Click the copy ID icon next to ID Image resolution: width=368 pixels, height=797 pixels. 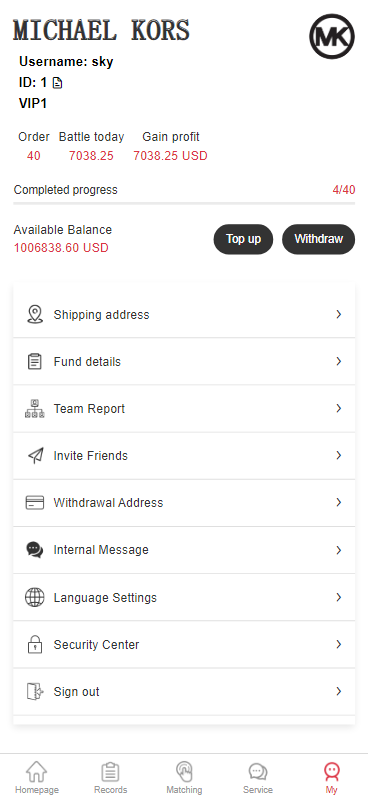pyautogui.click(x=57, y=83)
